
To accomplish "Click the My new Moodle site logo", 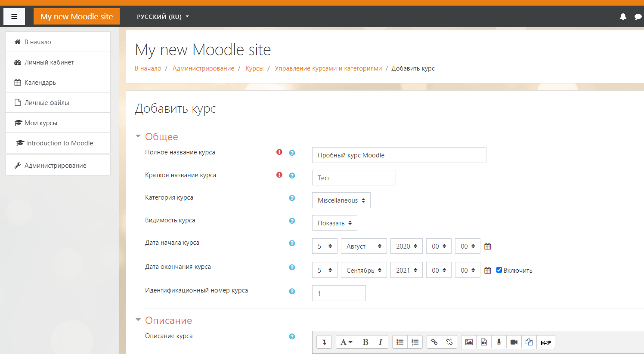I will point(77,17).
